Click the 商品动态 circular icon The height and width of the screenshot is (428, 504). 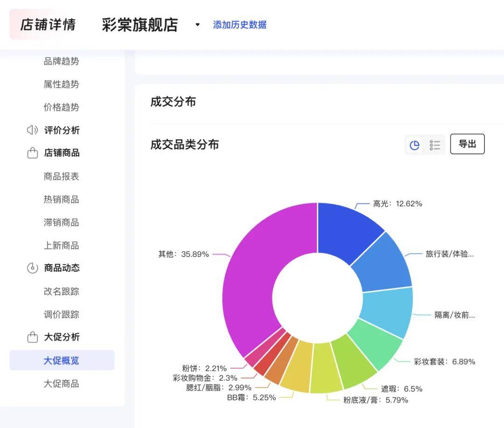[x=33, y=268]
